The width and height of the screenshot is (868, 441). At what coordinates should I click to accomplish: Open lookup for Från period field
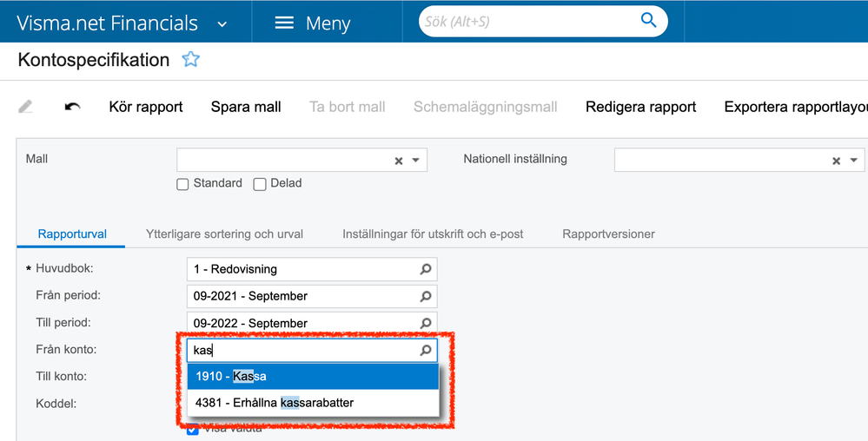(426, 296)
